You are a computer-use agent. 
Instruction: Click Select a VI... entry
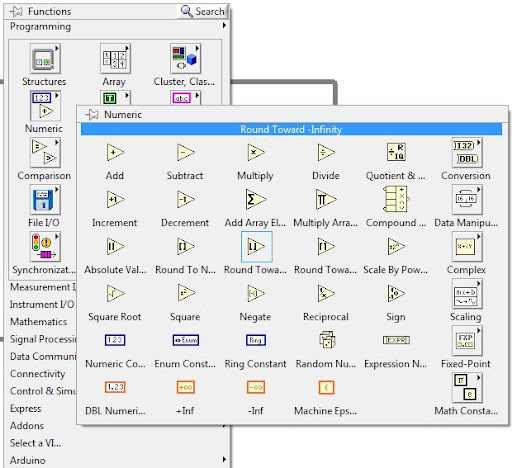pyautogui.click(x=36, y=443)
